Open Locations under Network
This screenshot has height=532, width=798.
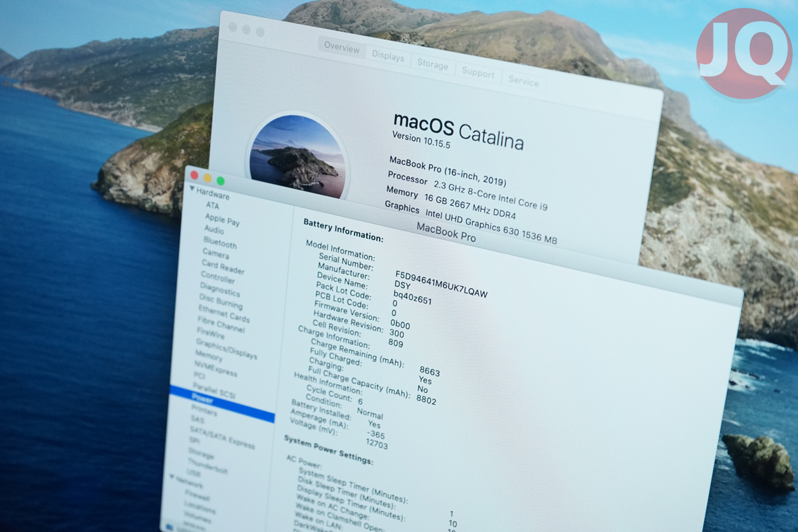pyautogui.click(x=199, y=509)
